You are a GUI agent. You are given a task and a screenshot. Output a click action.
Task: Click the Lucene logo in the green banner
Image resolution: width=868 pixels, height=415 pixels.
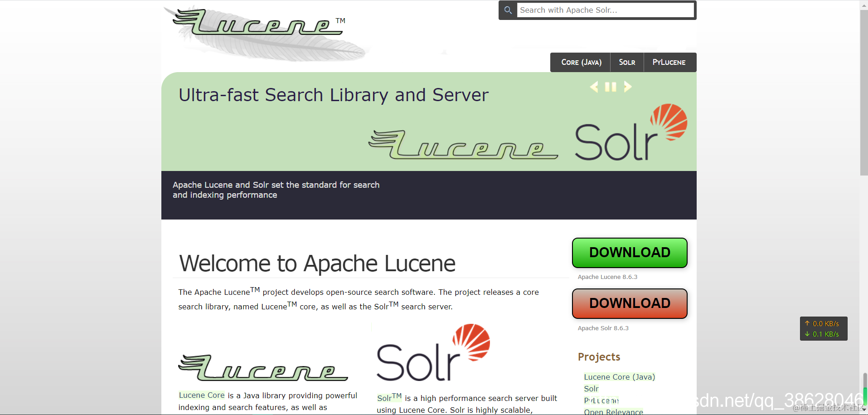coord(463,145)
